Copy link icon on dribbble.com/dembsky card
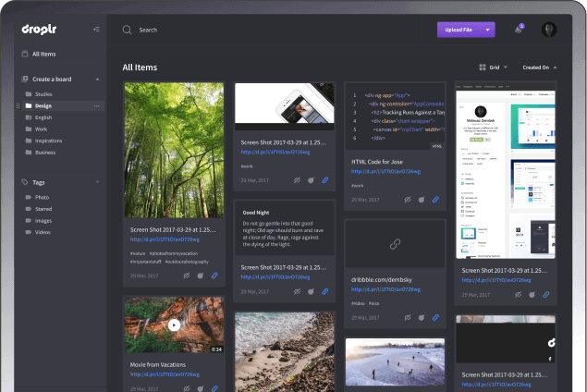The height and width of the screenshot is (392, 587). click(x=435, y=317)
